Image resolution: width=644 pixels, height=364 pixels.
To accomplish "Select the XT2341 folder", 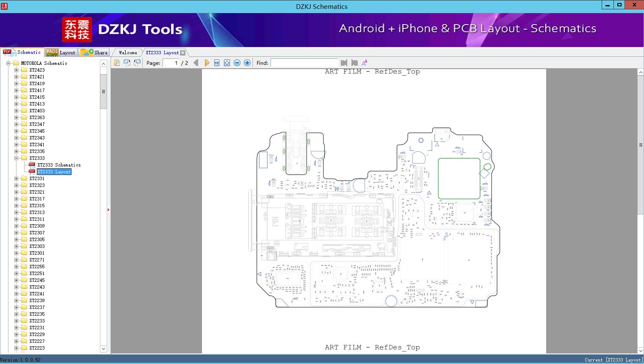I will pyautogui.click(x=37, y=144).
